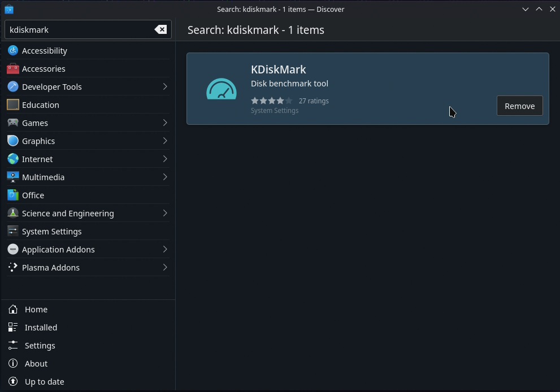Screen dimensions: 560x392
Task: Open the Accessibility category icon
Action: [13, 51]
